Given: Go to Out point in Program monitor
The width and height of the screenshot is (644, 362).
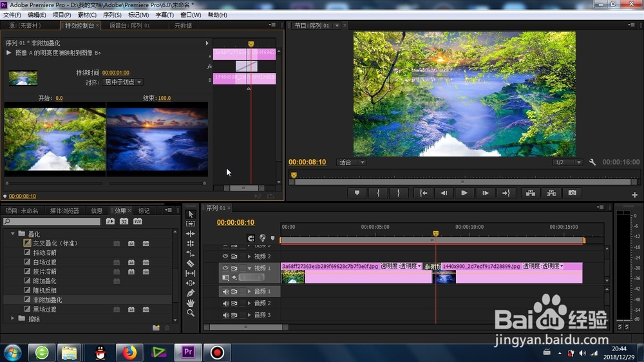Looking at the screenshot, I should click(506, 193).
